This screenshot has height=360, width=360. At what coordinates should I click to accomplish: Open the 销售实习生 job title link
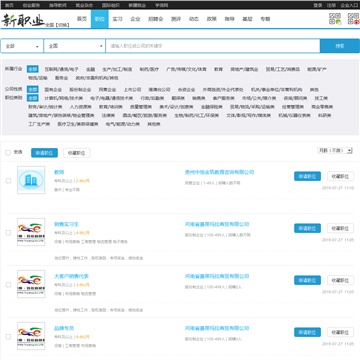pos(66,224)
